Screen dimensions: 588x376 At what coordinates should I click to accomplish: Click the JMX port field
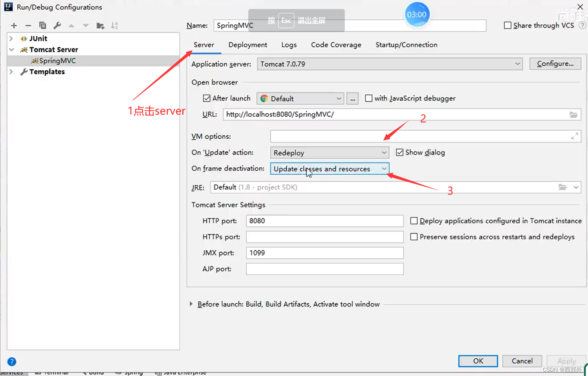tap(325, 253)
